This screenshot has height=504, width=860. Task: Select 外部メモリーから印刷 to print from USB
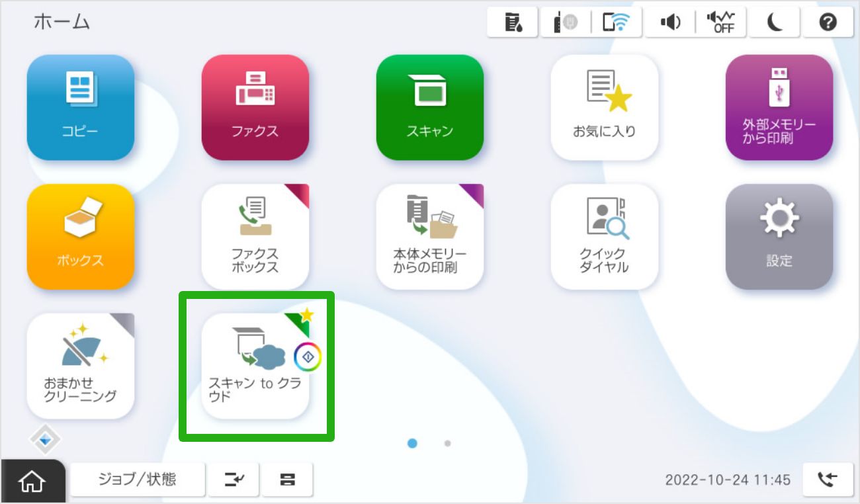[779, 108]
